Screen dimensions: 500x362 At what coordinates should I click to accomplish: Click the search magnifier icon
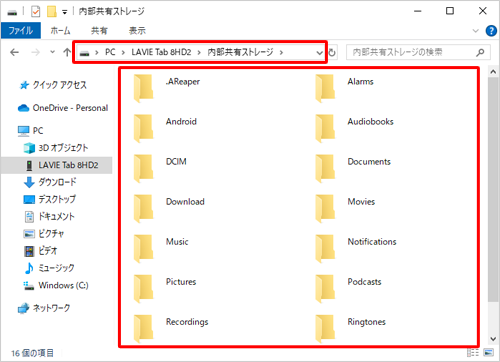[x=480, y=52]
